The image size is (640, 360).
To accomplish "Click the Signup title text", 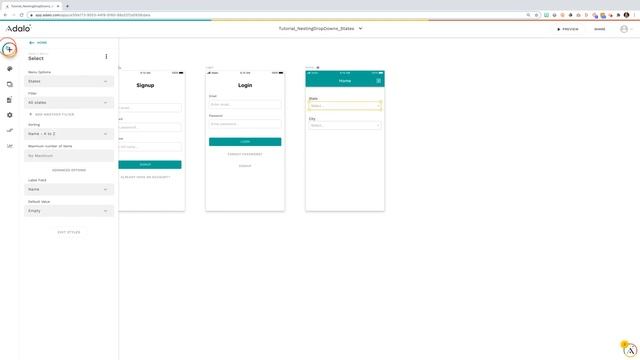I will click(x=145, y=85).
